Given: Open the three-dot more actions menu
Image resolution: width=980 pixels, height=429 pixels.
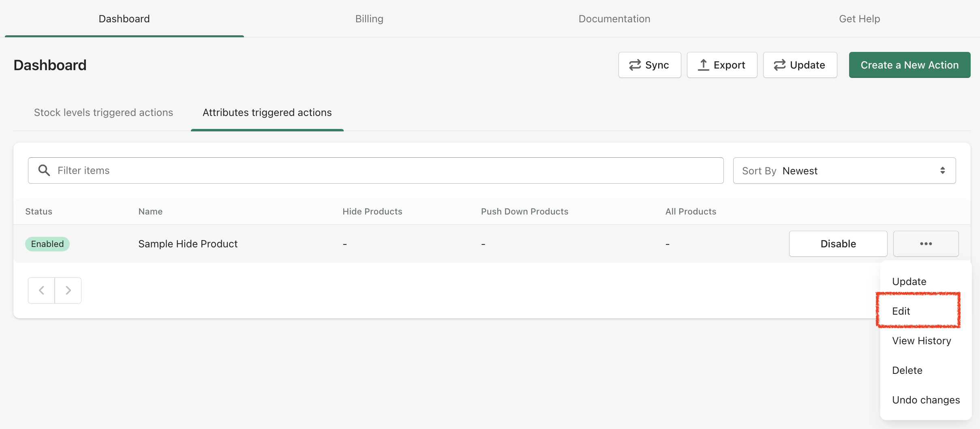Looking at the screenshot, I should (x=926, y=244).
